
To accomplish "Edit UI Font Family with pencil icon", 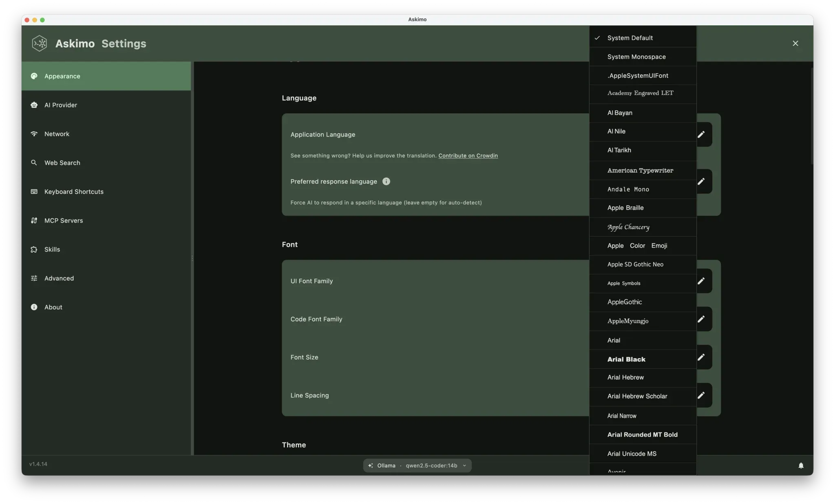I will point(701,281).
